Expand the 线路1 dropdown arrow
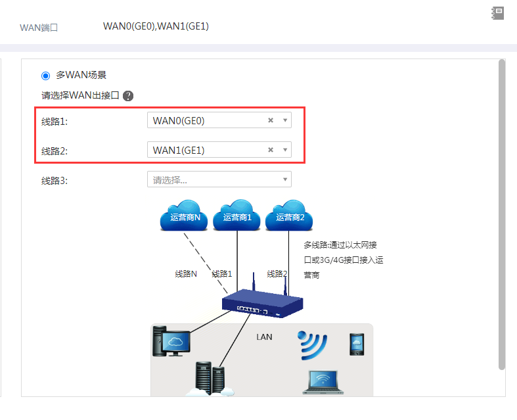Viewport: 517px width, 420px height. 285,120
